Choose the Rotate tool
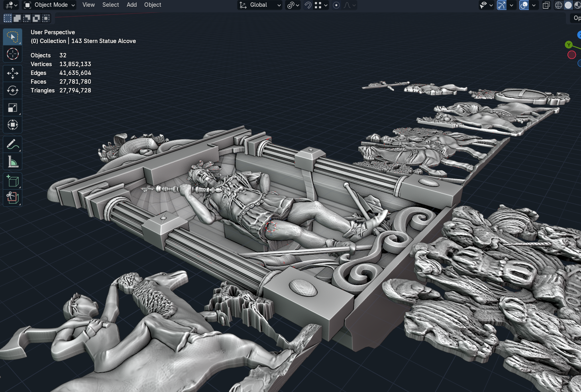Viewport: 581px width, 392px height. click(x=12, y=90)
